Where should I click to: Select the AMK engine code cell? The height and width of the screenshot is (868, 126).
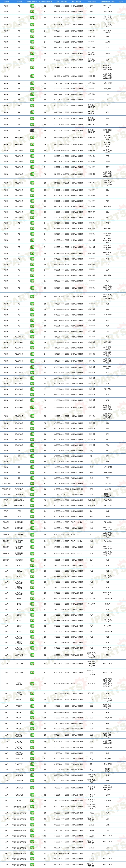107,511
